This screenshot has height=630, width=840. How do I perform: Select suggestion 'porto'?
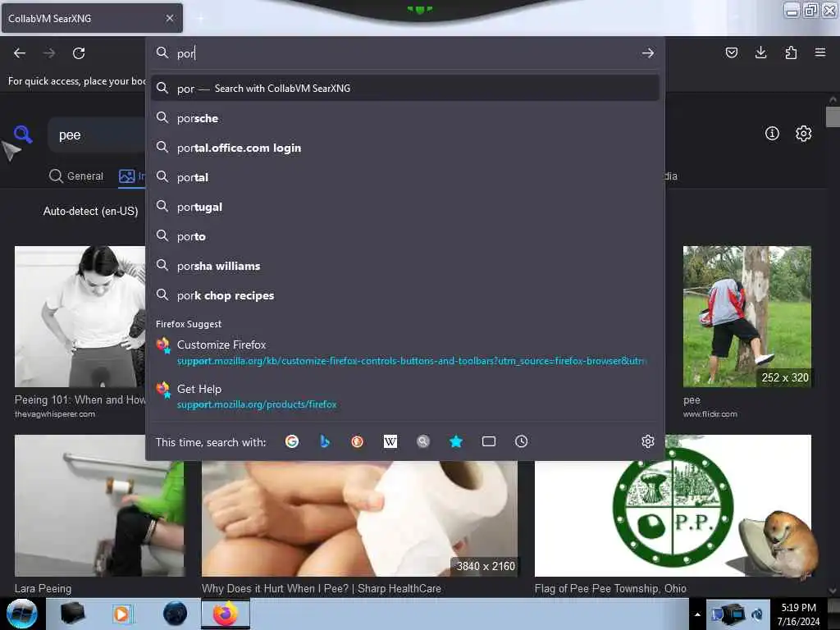point(405,236)
